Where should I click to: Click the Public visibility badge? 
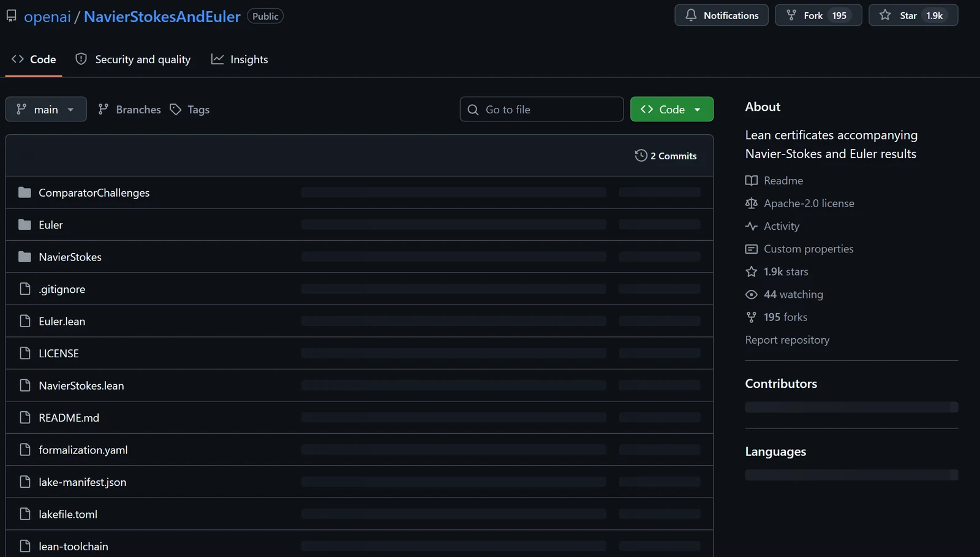[x=265, y=16]
